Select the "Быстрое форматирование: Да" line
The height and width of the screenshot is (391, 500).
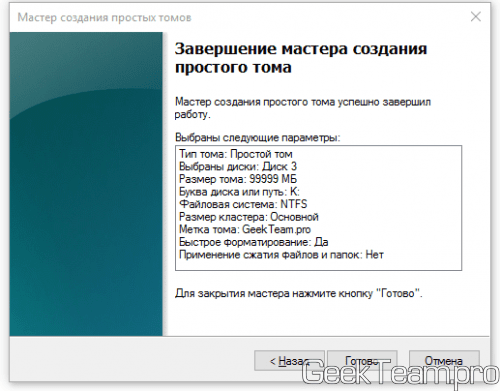(253, 242)
